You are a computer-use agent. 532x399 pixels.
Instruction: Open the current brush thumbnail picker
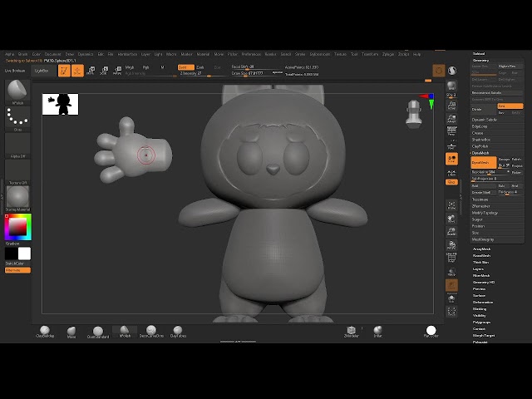[x=17, y=91]
